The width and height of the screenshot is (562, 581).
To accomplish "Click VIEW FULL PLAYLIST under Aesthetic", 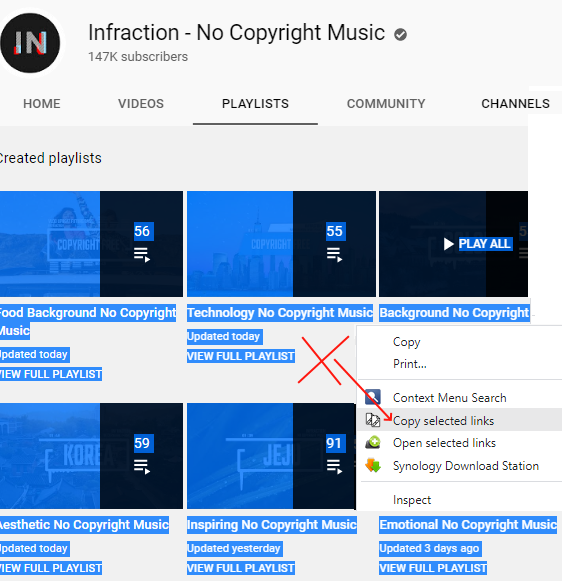I will coord(51,568).
